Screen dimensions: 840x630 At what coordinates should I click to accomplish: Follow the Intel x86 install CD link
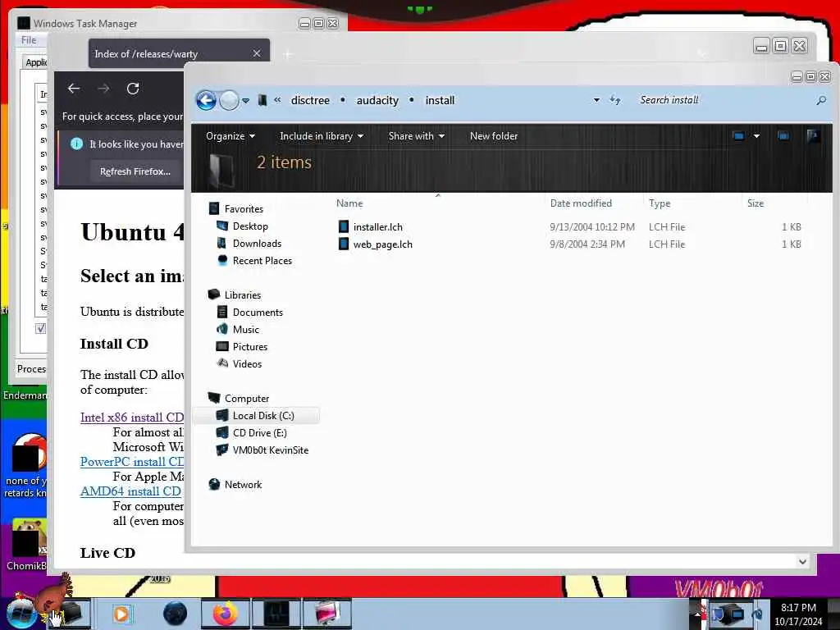(132, 418)
